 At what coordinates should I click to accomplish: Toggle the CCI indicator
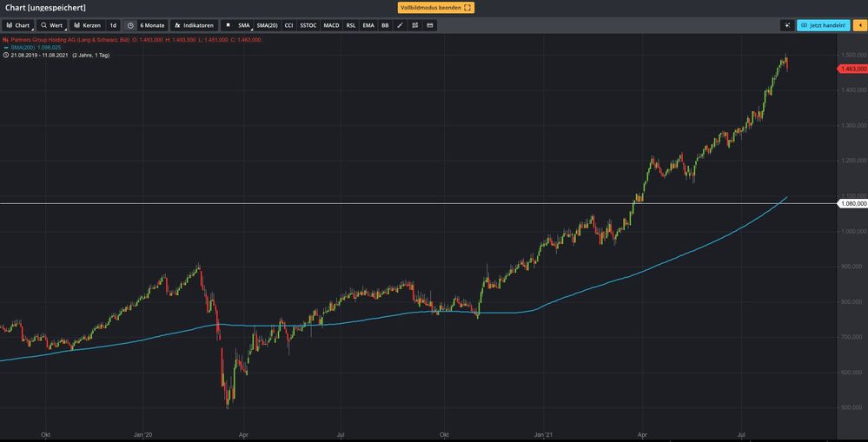coord(288,26)
